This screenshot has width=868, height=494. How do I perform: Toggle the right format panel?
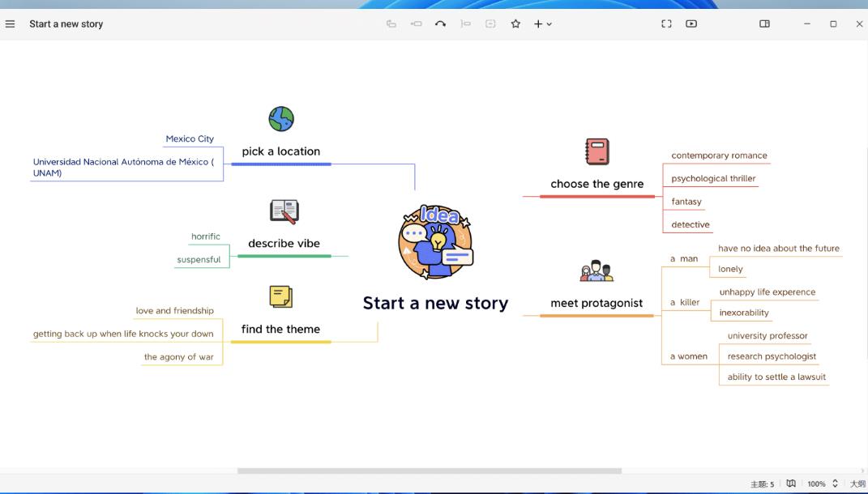tap(764, 23)
